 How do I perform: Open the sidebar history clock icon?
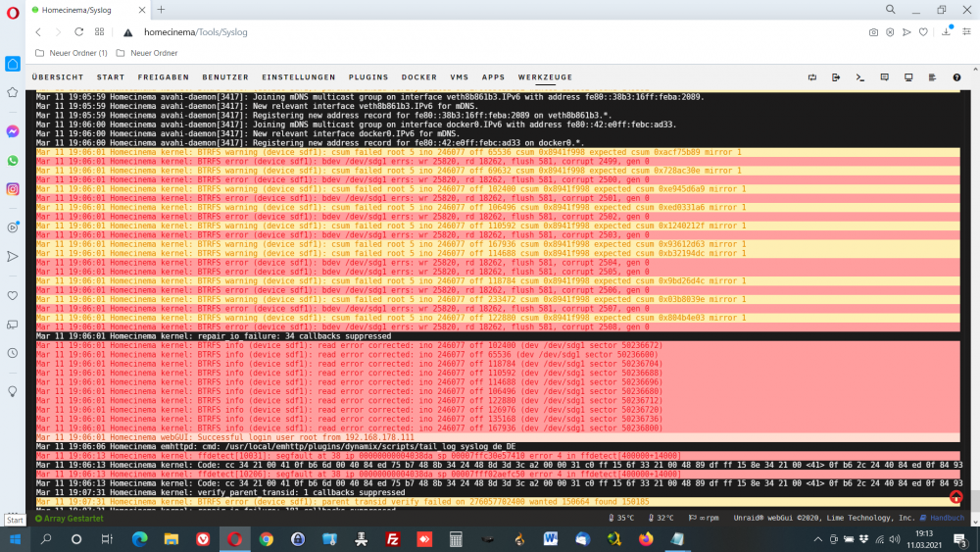point(13,353)
